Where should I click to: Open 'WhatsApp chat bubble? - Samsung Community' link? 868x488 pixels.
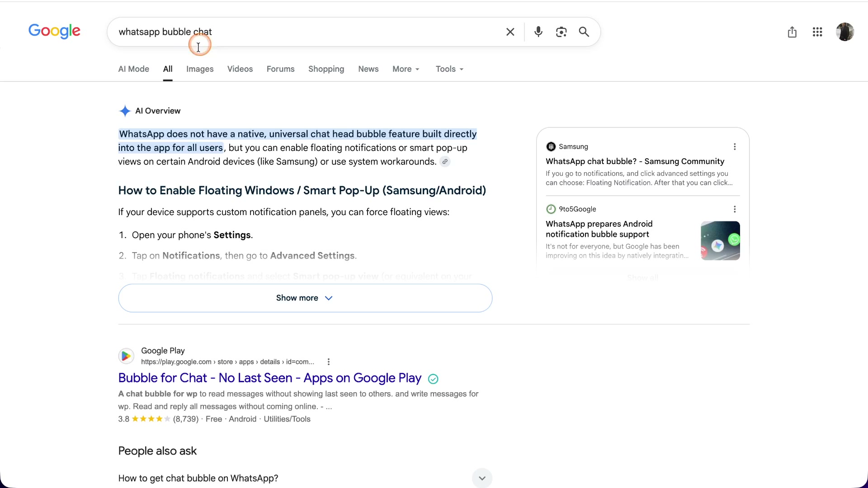coord(635,162)
